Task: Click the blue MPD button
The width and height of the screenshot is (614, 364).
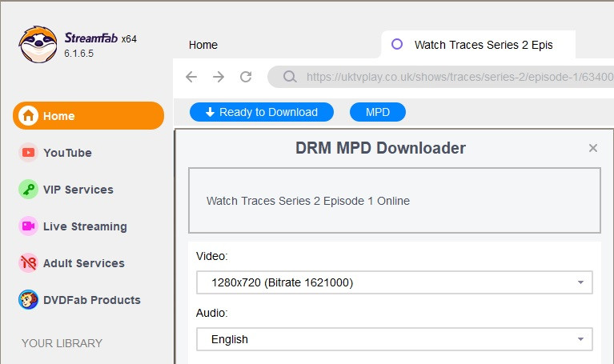Action: click(x=378, y=112)
